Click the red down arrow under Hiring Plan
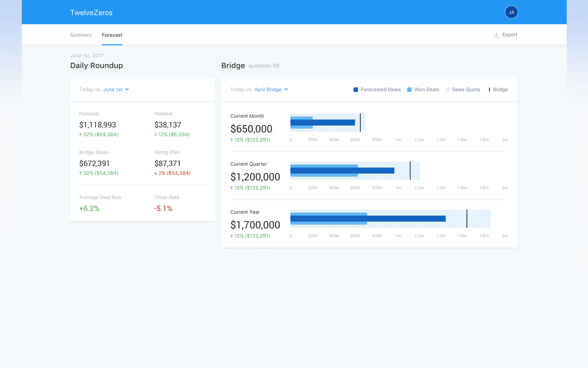Image resolution: width=588 pixels, height=368 pixels. (x=156, y=173)
